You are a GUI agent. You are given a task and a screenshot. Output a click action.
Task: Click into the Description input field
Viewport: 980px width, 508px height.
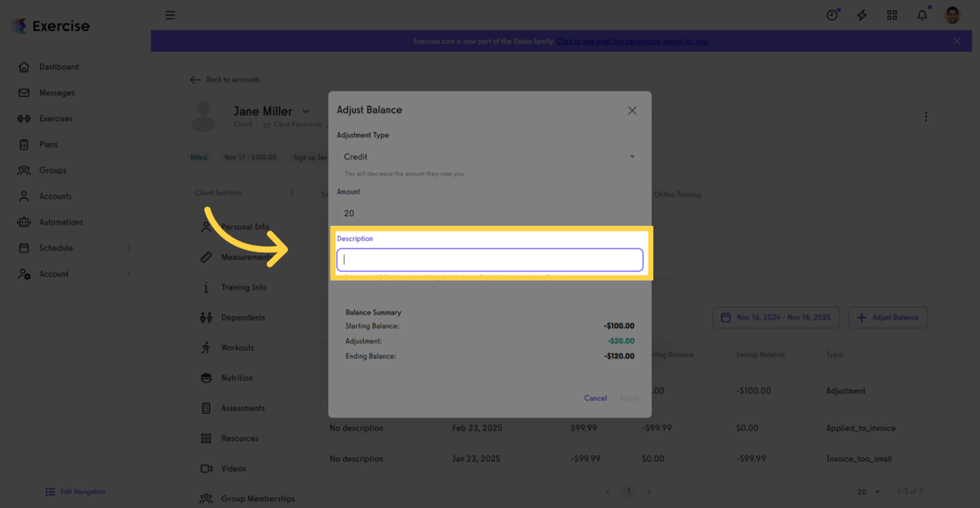click(x=489, y=260)
